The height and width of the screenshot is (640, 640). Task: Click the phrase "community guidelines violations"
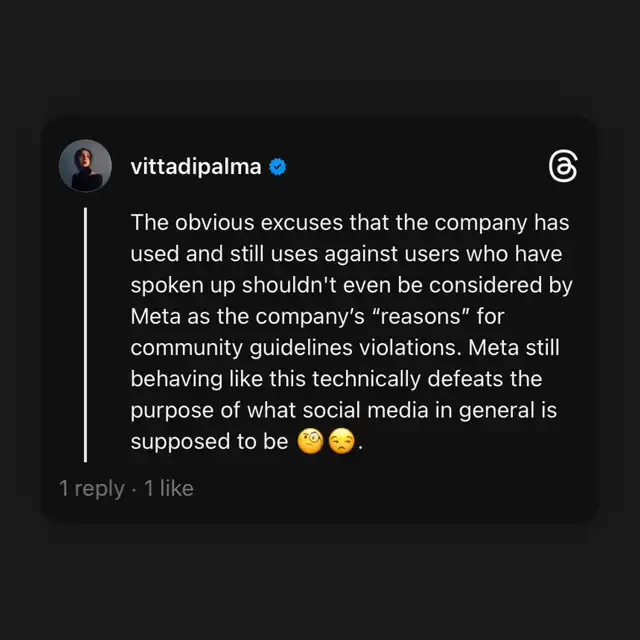[296, 348]
